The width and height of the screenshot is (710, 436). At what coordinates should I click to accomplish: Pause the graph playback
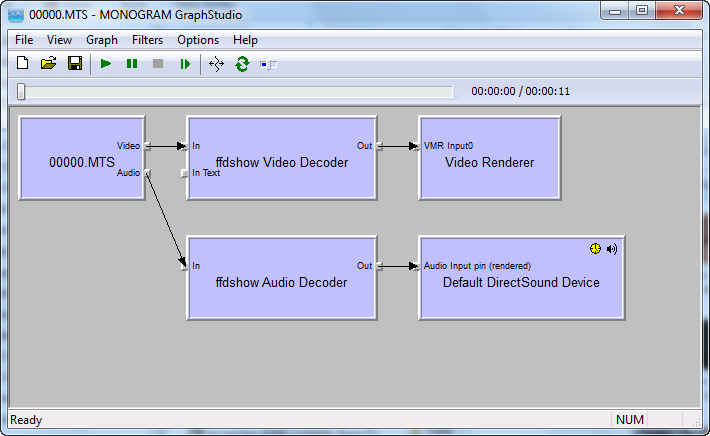click(132, 64)
